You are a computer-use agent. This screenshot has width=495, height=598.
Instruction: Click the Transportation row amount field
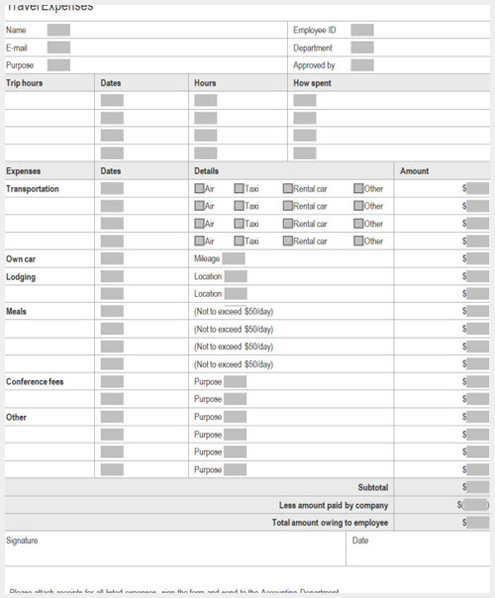[478, 188]
